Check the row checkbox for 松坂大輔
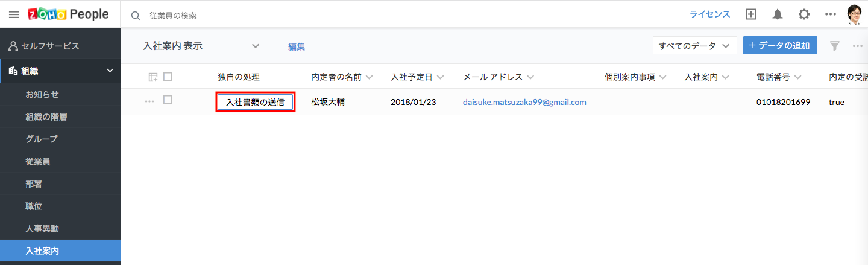This screenshot has height=265, width=868. (x=168, y=100)
